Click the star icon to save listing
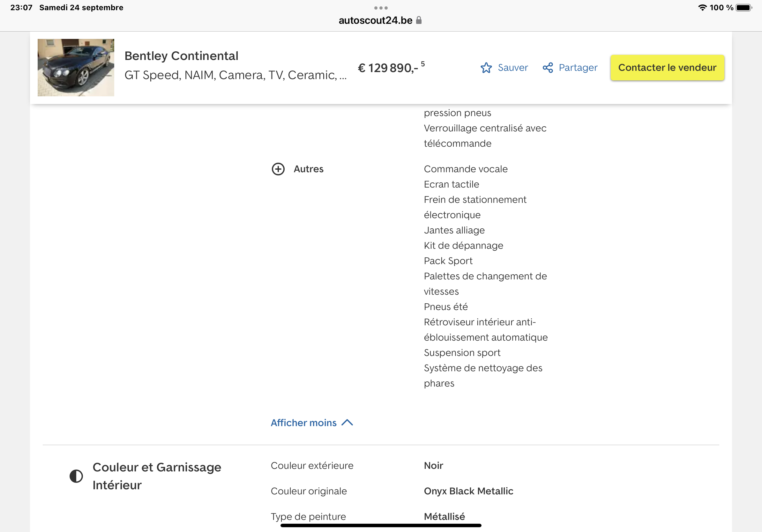This screenshot has height=532, width=762. click(x=486, y=68)
